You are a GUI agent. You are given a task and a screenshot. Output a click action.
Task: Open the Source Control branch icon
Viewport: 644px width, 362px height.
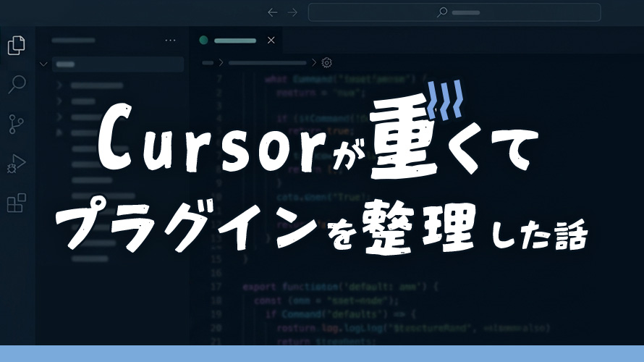click(16, 124)
